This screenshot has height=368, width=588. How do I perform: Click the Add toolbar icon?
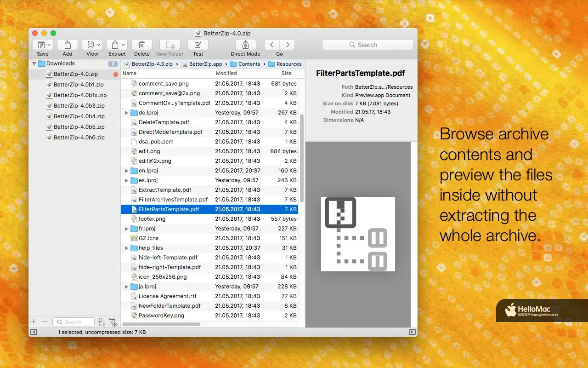68,45
